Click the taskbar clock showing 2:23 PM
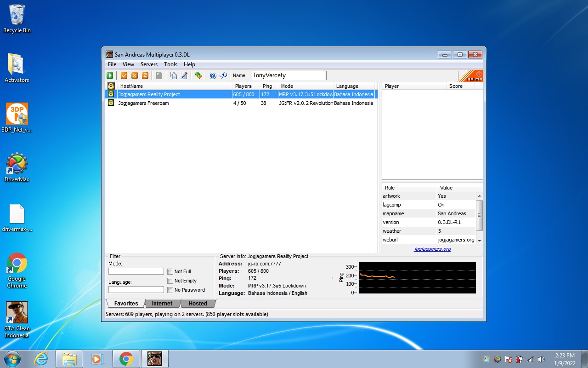This screenshot has height=368, width=588. click(565, 359)
